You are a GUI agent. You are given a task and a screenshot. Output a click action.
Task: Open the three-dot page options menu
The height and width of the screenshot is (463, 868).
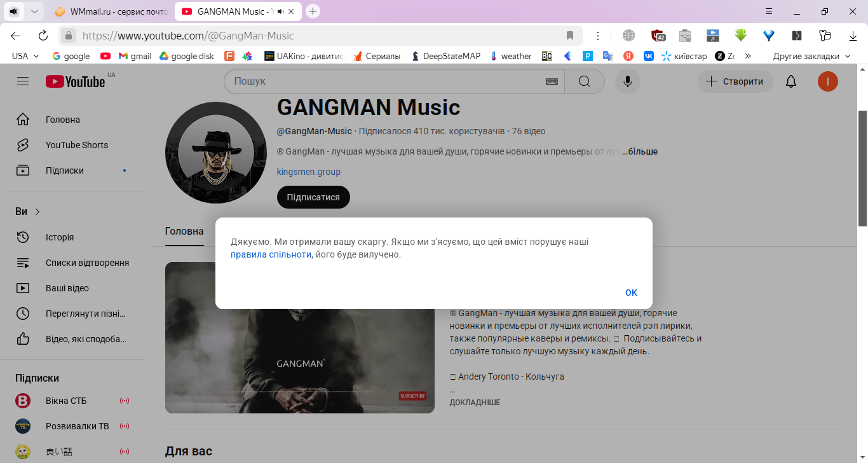(x=598, y=36)
